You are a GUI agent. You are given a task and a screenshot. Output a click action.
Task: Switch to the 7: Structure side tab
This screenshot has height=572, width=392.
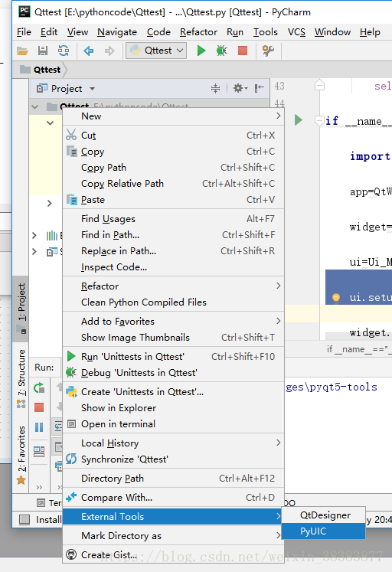pyautogui.click(x=21, y=379)
